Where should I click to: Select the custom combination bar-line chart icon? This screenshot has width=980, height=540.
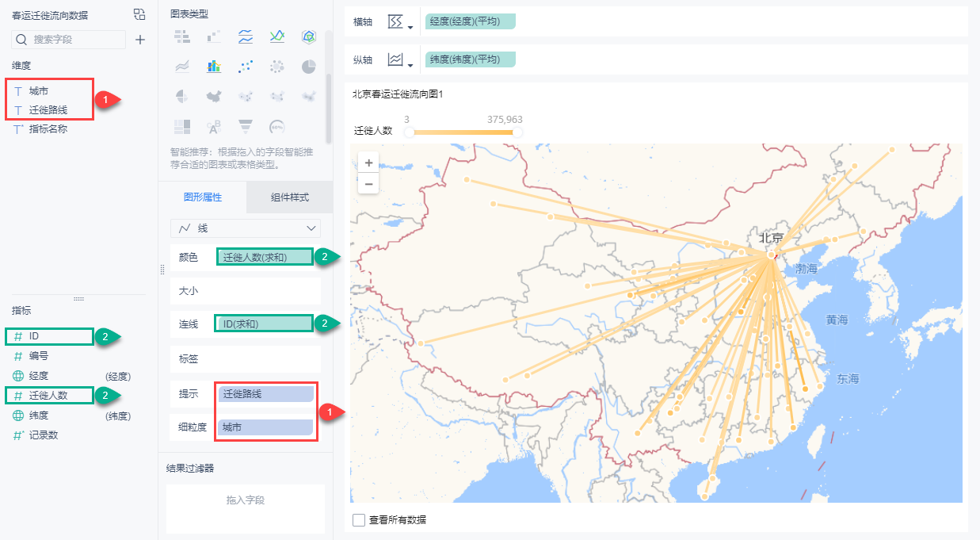click(x=214, y=67)
